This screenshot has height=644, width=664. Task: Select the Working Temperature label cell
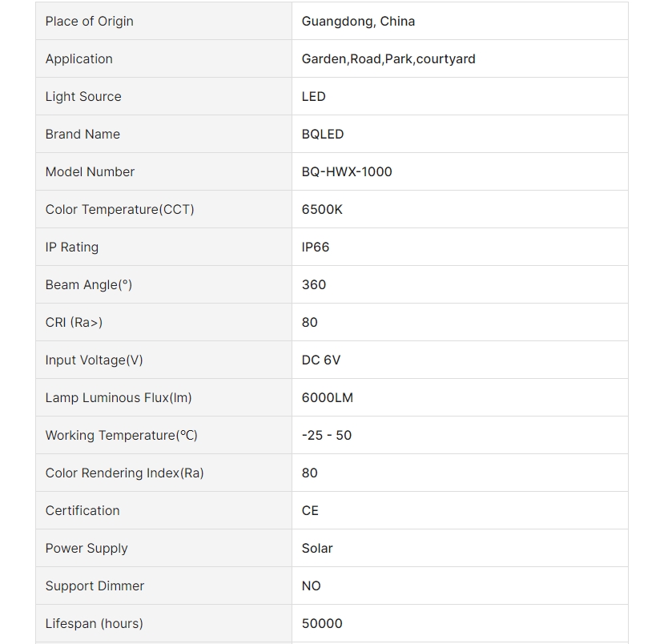pos(164,435)
